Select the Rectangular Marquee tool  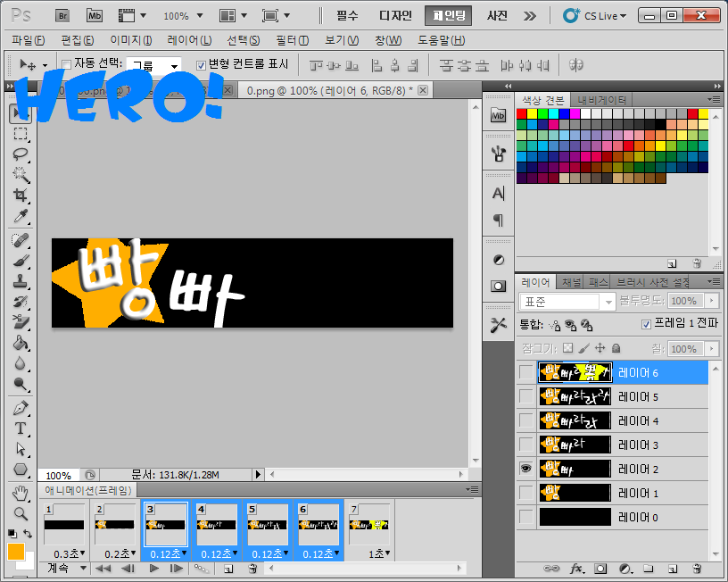(20, 134)
